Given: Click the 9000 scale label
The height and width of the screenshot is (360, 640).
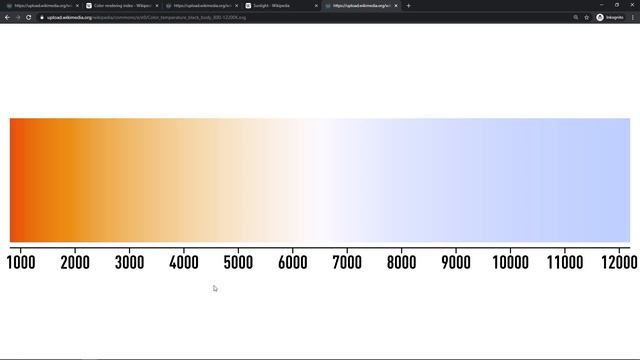Looking at the screenshot, I should pyautogui.click(x=456, y=262).
